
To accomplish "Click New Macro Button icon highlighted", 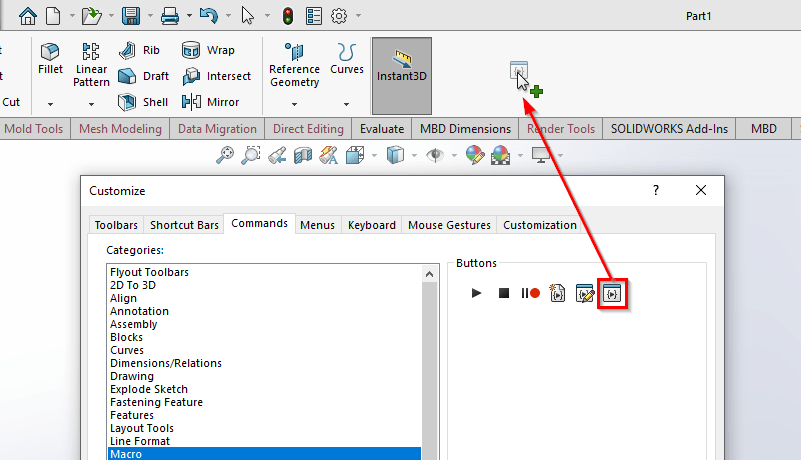I will pyautogui.click(x=612, y=293).
